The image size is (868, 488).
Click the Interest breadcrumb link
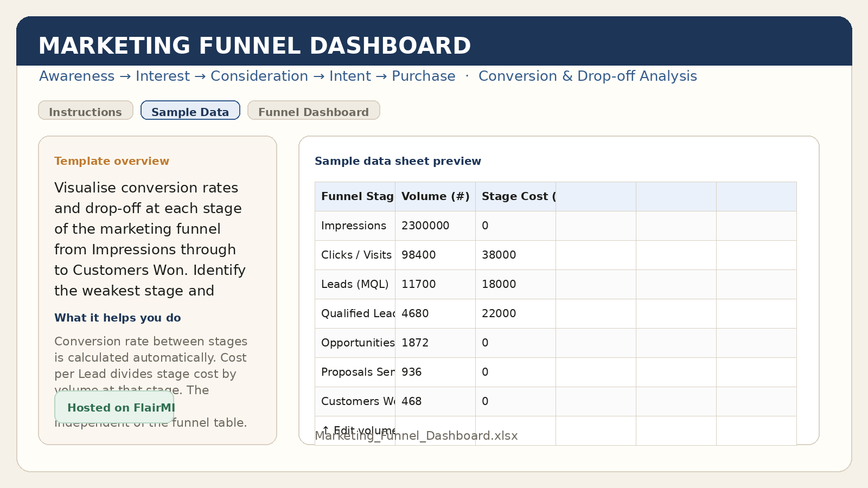[162, 76]
